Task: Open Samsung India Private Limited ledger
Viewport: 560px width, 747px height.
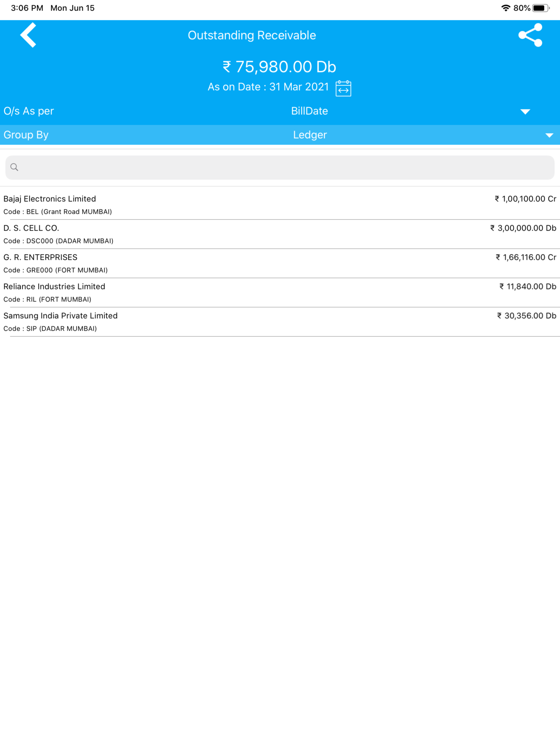Action: click(x=280, y=322)
